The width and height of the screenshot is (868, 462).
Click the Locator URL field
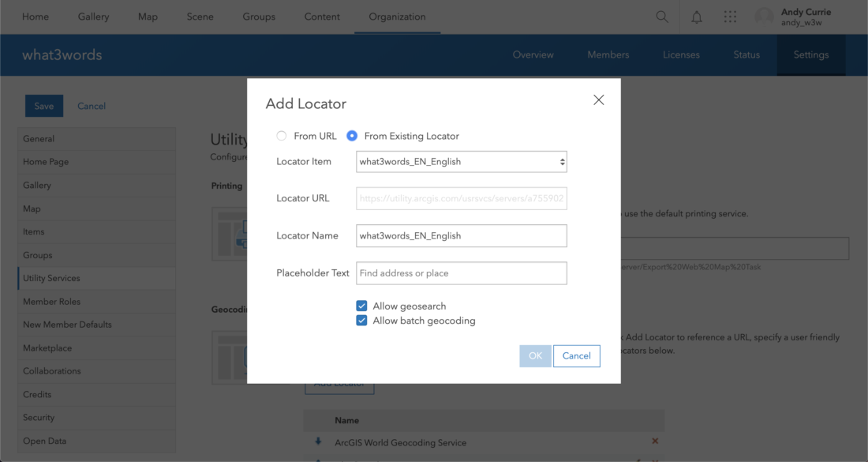click(462, 198)
